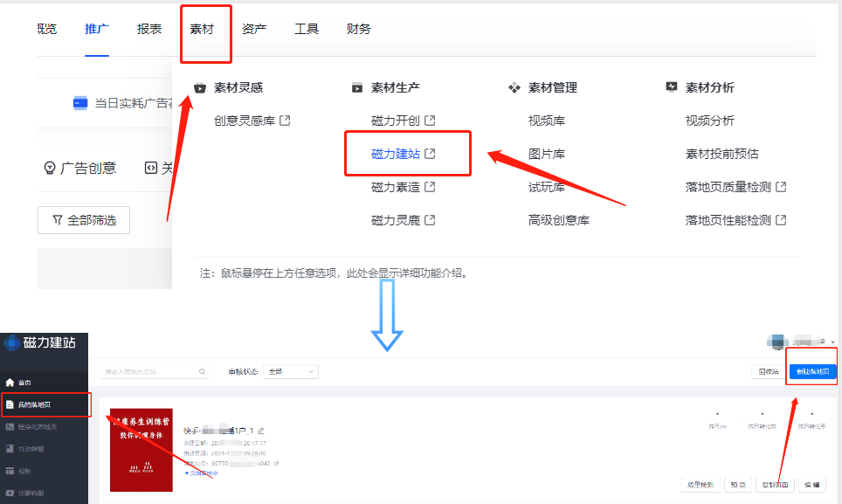Click the external-link icon next to 磁力开创
Screen dimensions: 842x504
[x=429, y=121]
